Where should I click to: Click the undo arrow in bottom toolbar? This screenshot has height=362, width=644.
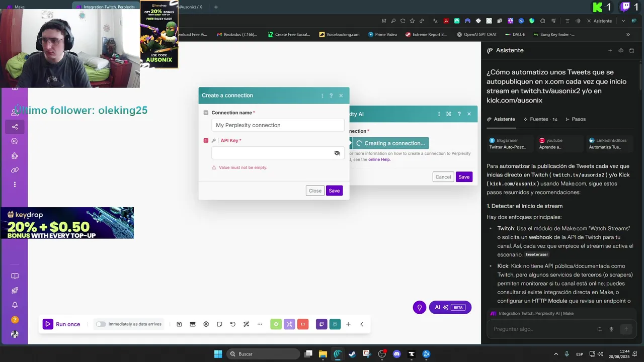[x=233, y=324]
